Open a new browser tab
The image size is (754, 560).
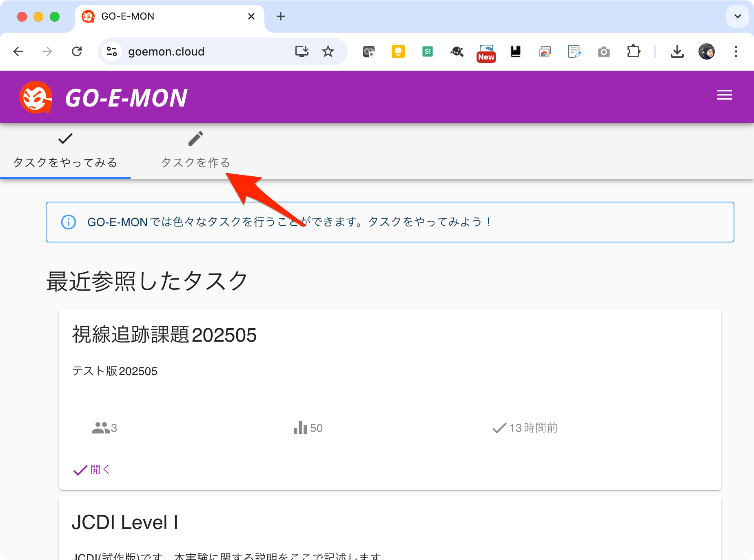(x=280, y=16)
